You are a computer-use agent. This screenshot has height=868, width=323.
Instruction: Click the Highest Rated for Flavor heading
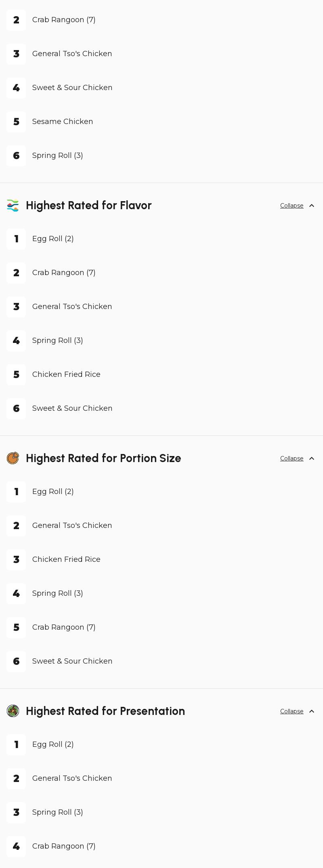88,206
